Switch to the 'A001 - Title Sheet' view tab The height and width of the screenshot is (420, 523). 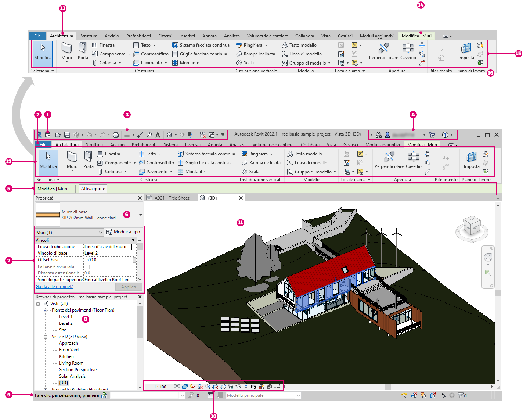coord(172,198)
